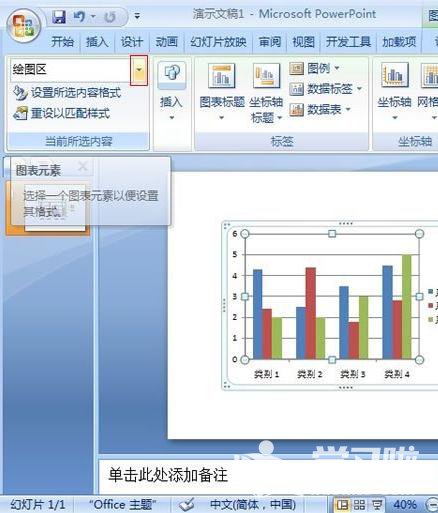
Task: Click the 40% zoom level button
Action: (405, 505)
